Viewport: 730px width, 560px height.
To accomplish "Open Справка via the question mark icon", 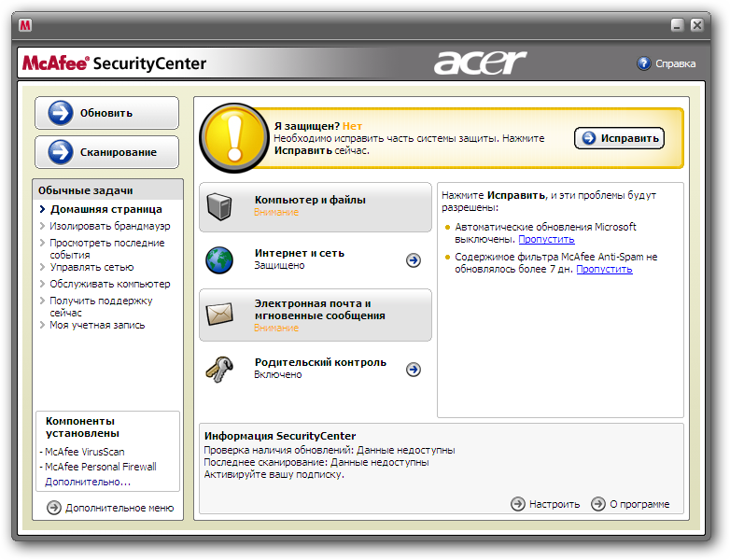I will click(643, 63).
